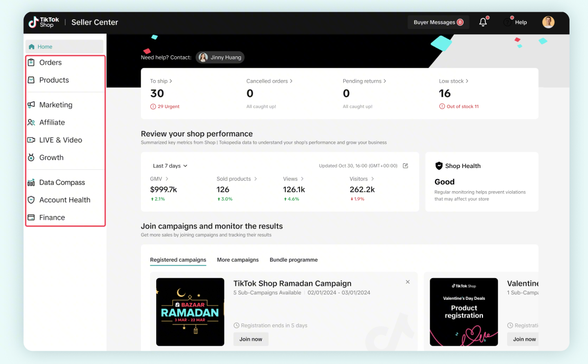This screenshot has width=588, height=364.
Task: Click the TikTok Shop logo
Action: [44, 22]
